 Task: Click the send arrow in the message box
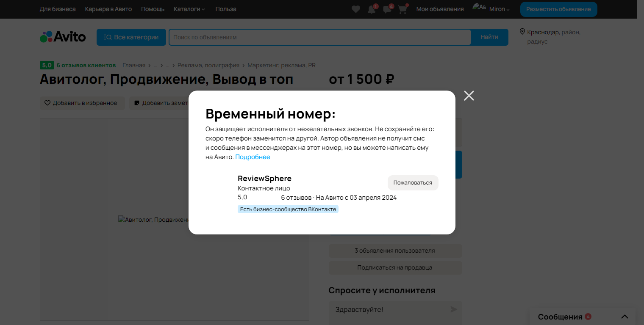(454, 309)
